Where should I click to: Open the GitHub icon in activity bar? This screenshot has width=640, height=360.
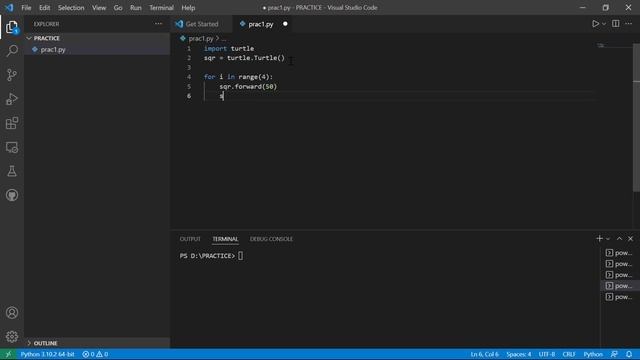coord(12,195)
